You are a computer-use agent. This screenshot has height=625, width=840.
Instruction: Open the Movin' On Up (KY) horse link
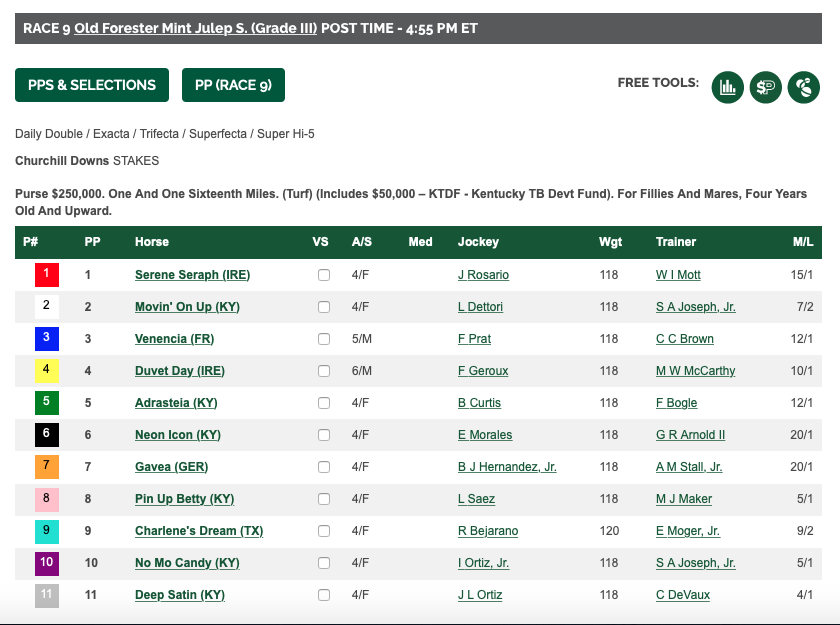click(x=187, y=307)
